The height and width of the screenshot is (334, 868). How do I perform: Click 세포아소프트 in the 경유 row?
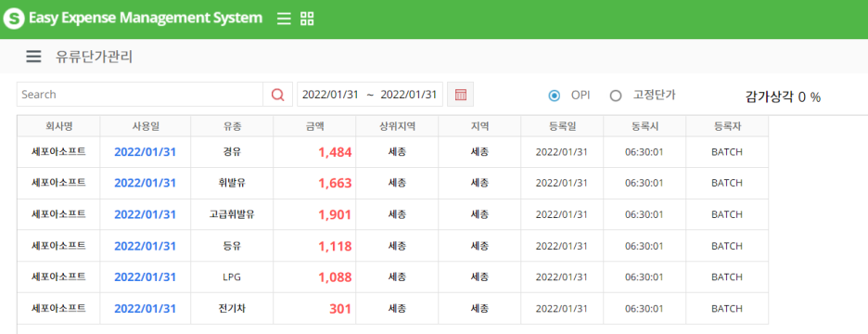[58, 152]
